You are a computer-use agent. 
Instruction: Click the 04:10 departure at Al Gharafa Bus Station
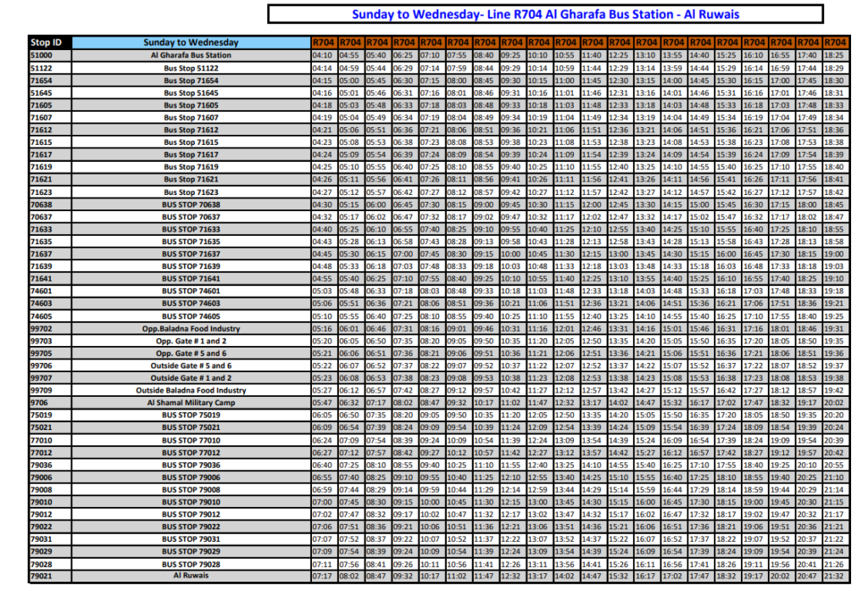click(x=322, y=55)
